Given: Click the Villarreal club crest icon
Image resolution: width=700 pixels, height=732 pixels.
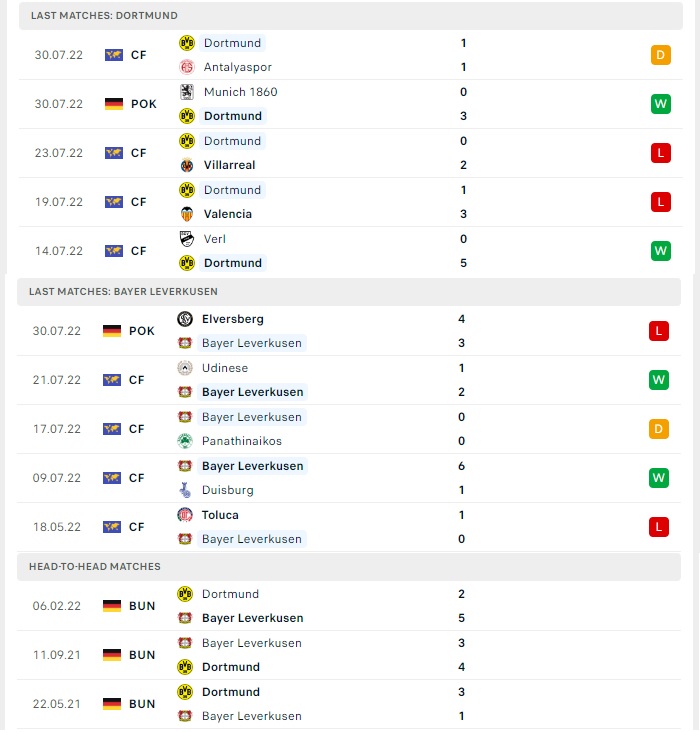Looking at the screenshot, I should (187, 165).
